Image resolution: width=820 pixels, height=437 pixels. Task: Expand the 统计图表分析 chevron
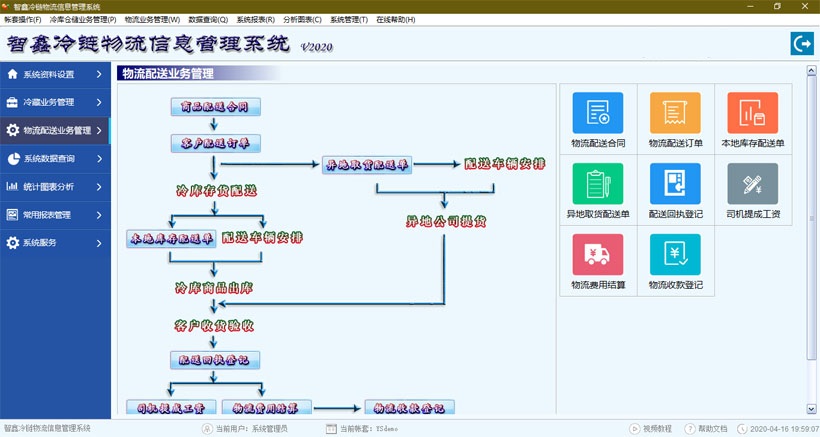(x=99, y=187)
